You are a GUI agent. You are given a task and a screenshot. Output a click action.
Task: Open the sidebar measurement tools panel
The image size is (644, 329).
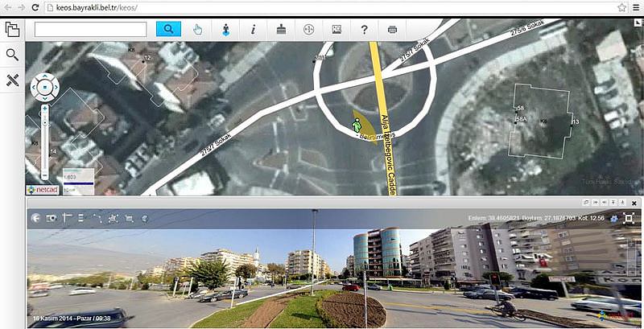(12, 80)
